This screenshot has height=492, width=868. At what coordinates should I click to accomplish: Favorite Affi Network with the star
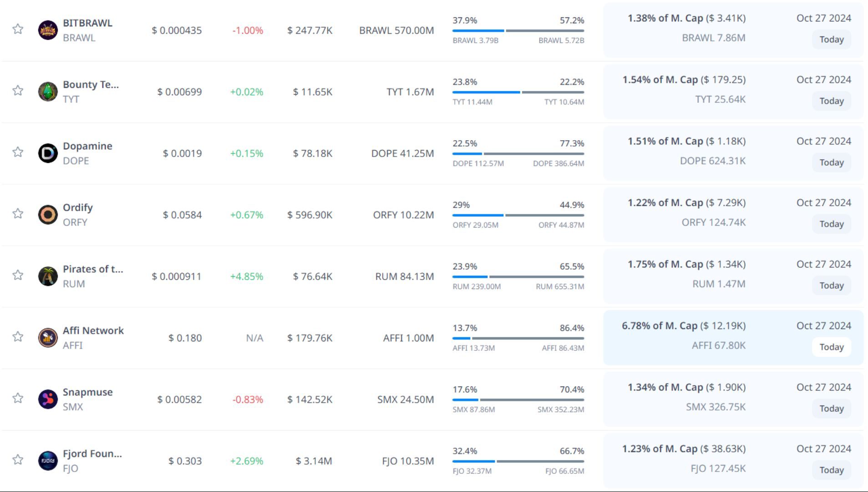pyautogui.click(x=18, y=337)
